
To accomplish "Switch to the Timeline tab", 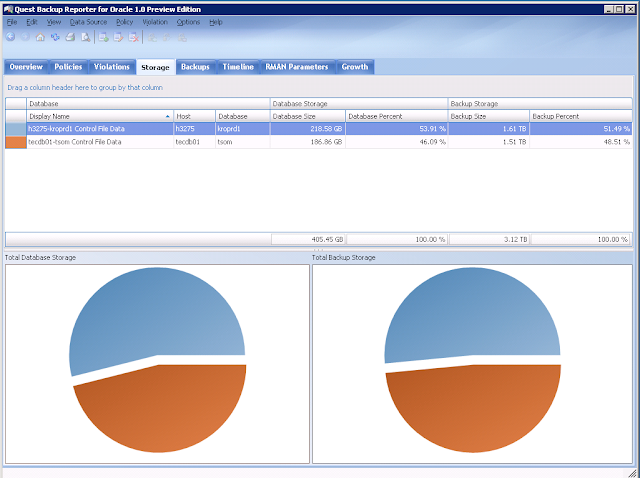I will [x=238, y=67].
